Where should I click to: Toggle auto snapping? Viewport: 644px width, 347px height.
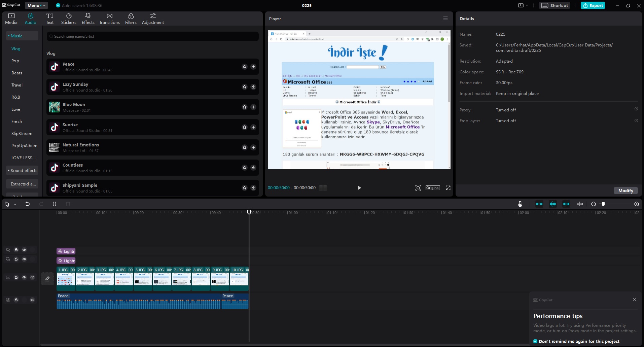click(553, 204)
